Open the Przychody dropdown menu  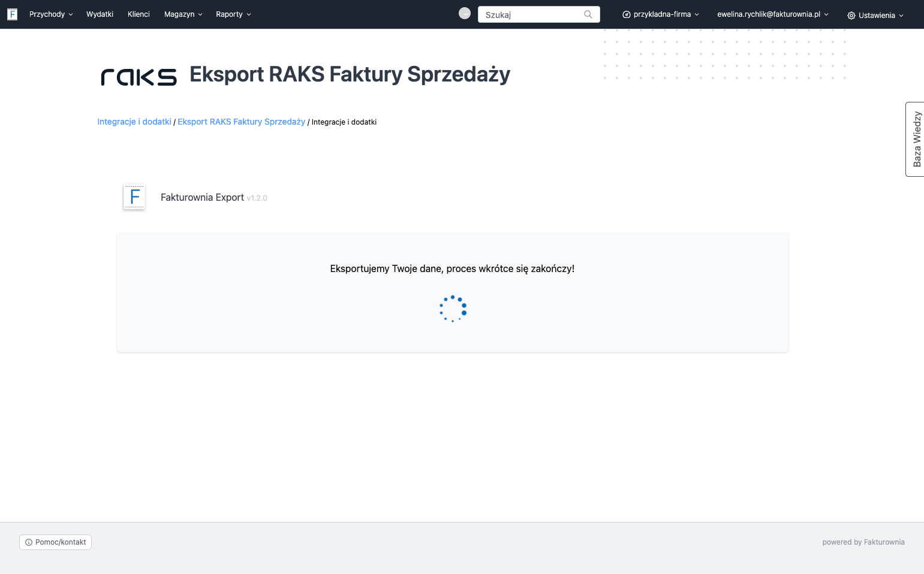click(51, 14)
